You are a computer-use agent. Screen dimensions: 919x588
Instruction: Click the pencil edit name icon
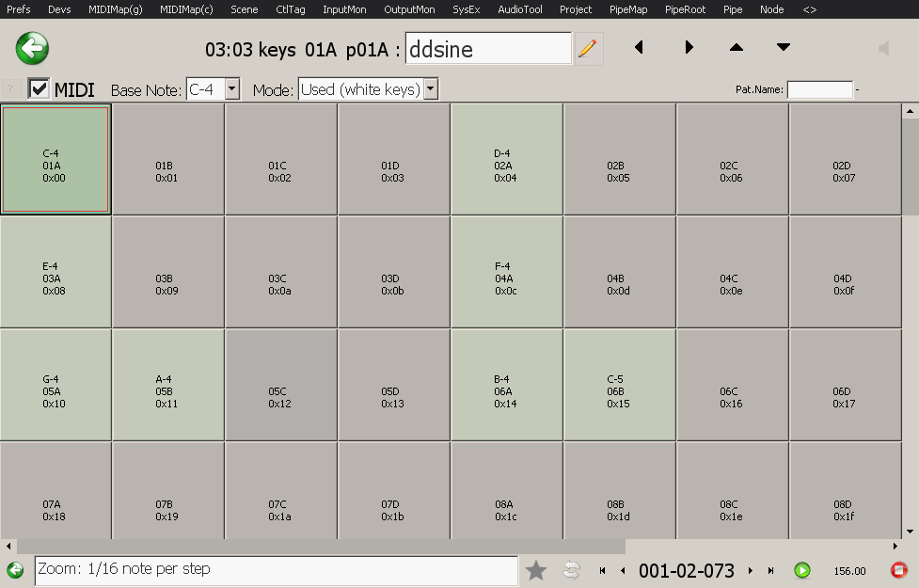[588, 48]
